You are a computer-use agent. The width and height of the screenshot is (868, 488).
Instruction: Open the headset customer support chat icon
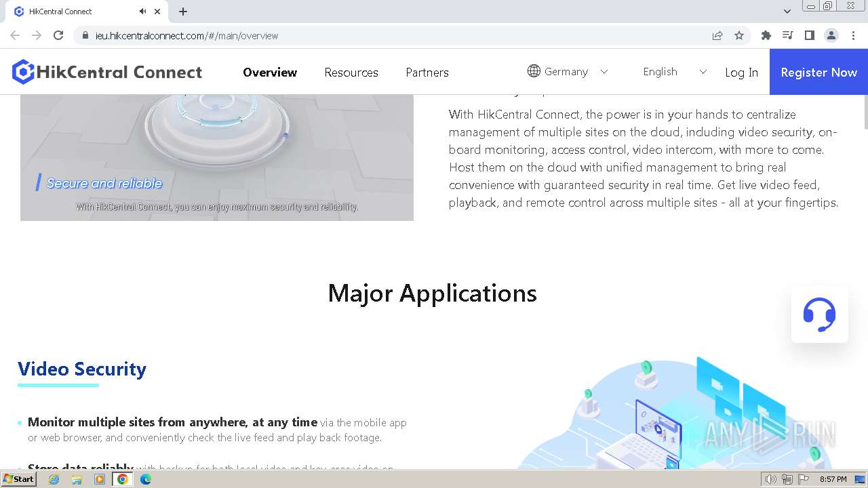[819, 314]
